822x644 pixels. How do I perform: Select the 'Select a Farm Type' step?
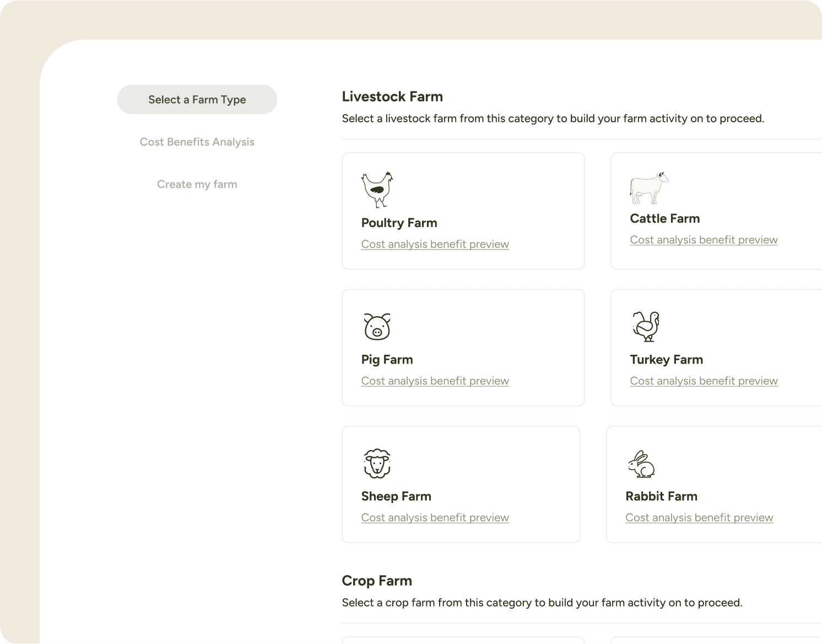[x=197, y=100]
